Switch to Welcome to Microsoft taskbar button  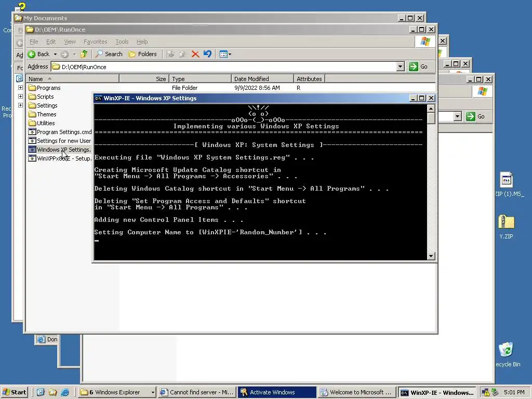pyautogui.click(x=357, y=392)
